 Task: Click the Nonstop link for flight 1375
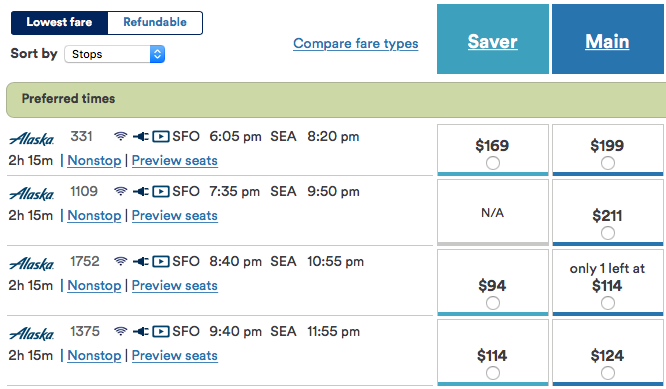tap(94, 355)
